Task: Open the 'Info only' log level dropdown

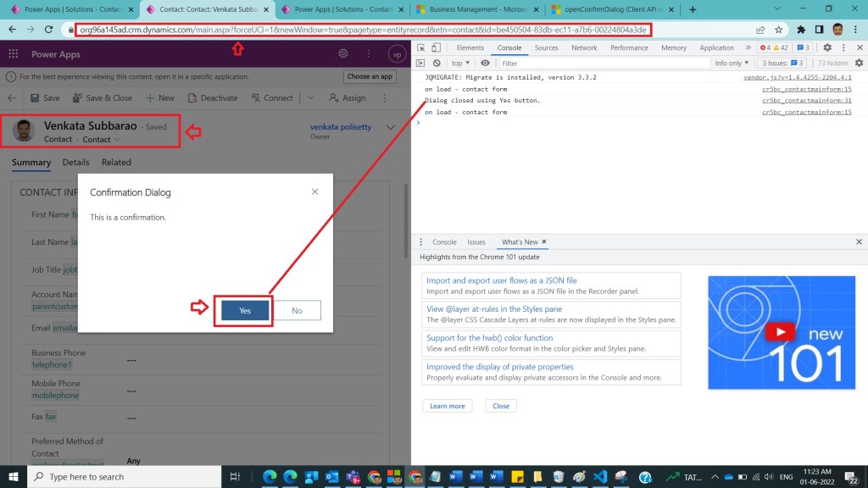Action: coord(733,63)
